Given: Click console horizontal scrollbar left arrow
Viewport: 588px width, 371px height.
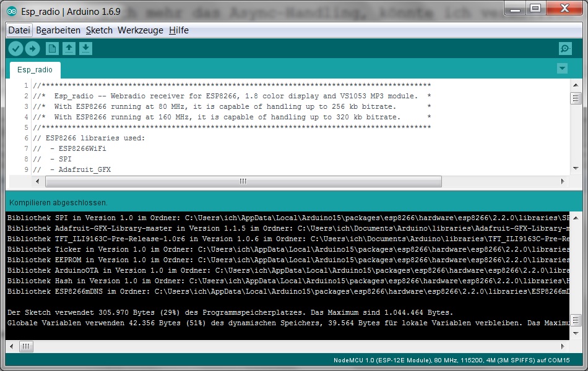Looking at the screenshot, I should (x=12, y=346).
